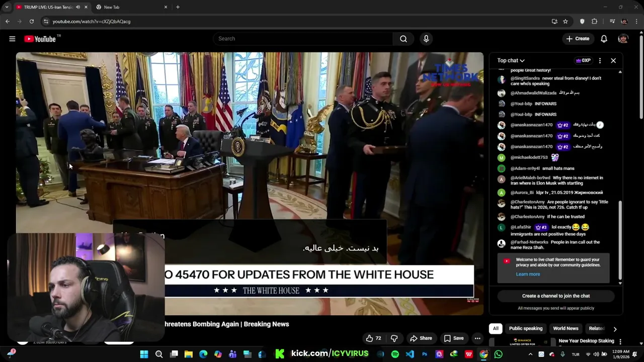Open Windows taskbar search
644x362 pixels.
pos(159,354)
